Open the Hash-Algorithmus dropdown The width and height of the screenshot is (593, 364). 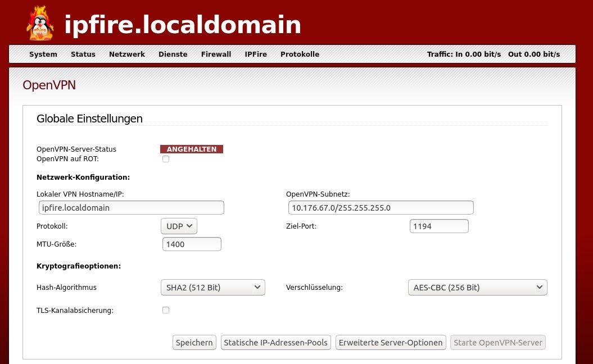212,287
